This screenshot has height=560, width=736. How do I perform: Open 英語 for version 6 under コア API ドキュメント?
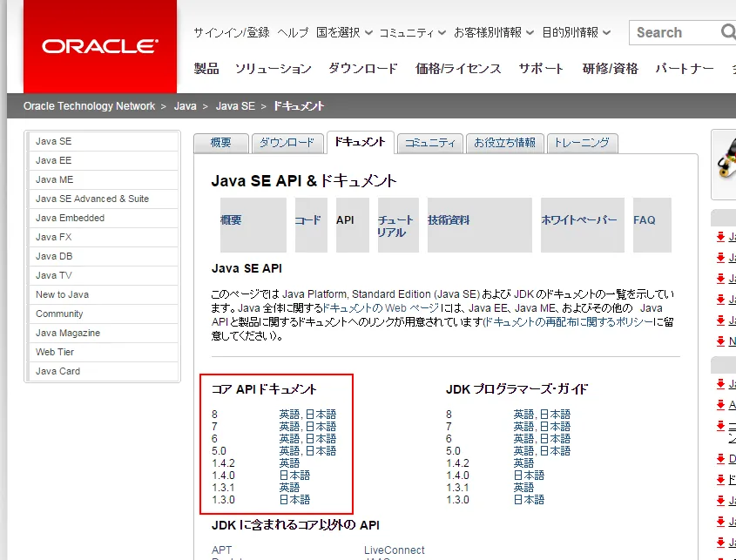(x=290, y=439)
